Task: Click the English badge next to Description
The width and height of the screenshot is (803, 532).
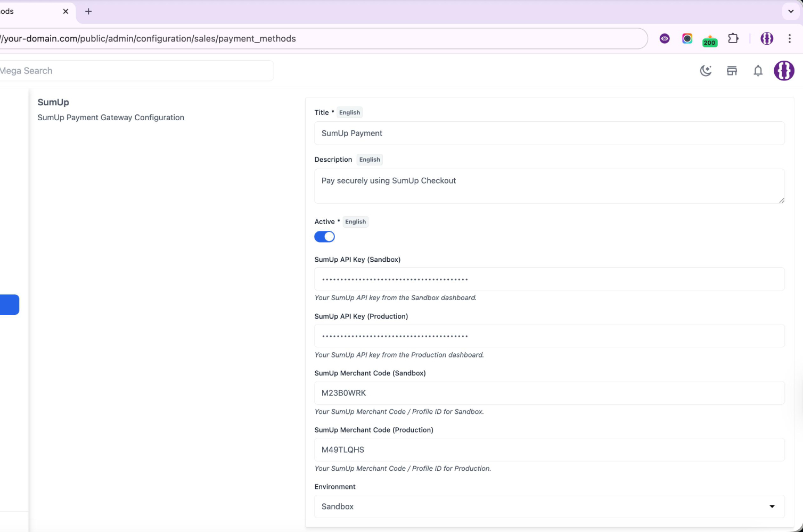Action: pyautogui.click(x=370, y=160)
